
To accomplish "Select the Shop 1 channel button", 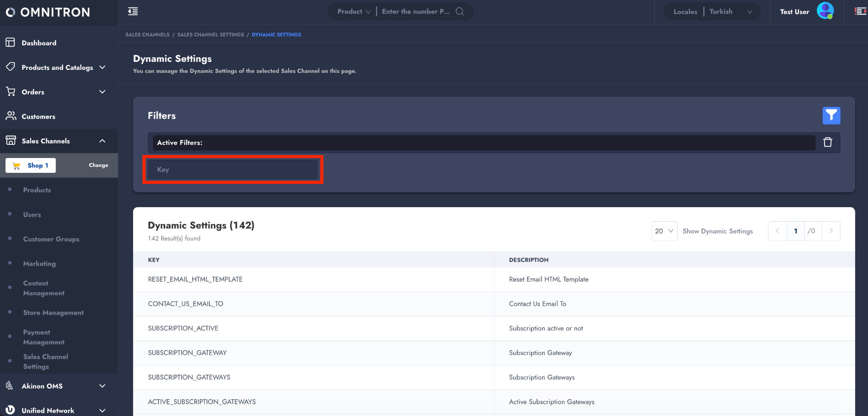I will (31, 165).
